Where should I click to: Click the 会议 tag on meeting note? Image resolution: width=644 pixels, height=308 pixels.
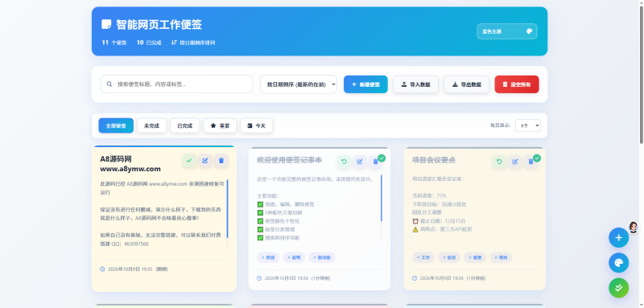(449, 257)
